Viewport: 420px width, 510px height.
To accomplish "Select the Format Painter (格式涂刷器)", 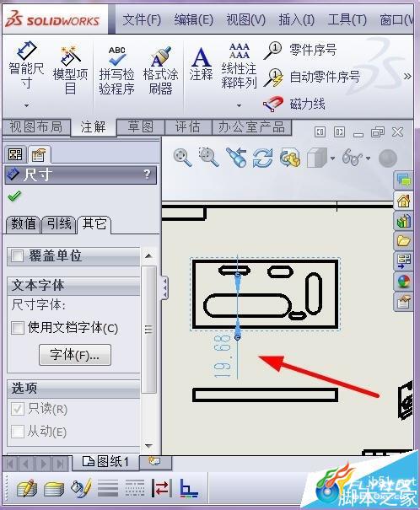I will coord(160,70).
